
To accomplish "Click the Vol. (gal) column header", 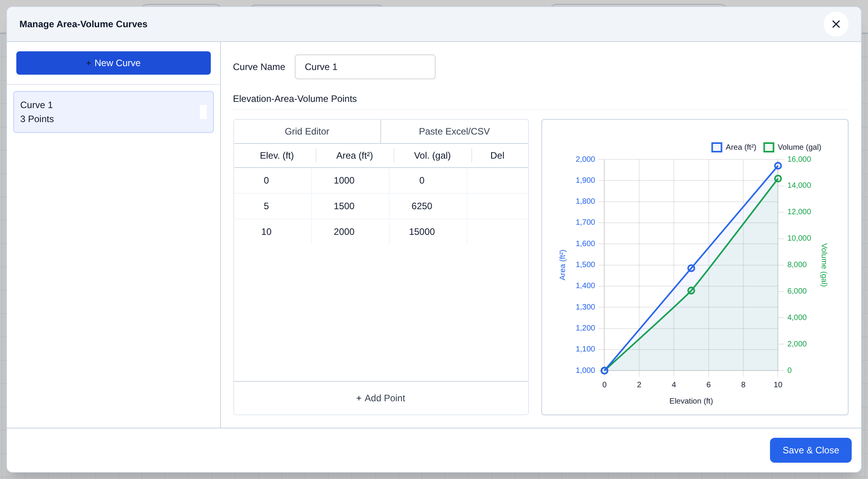I will (x=432, y=156).
